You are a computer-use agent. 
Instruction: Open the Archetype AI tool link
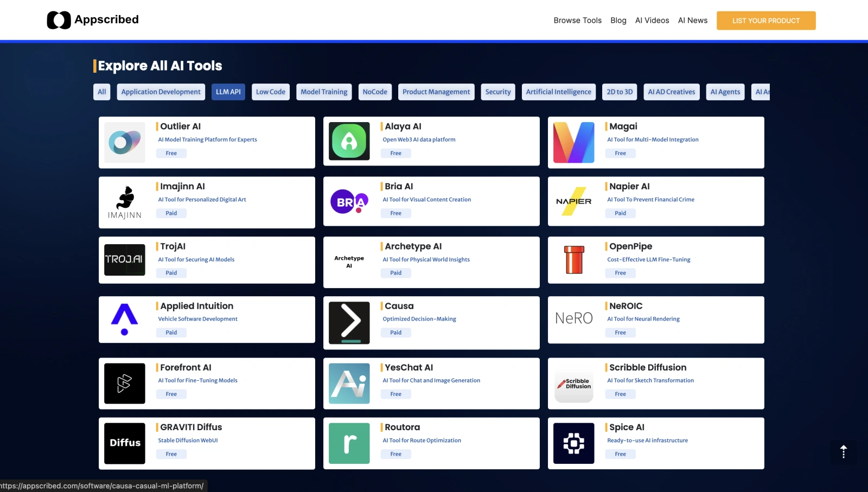pos(413,246)
